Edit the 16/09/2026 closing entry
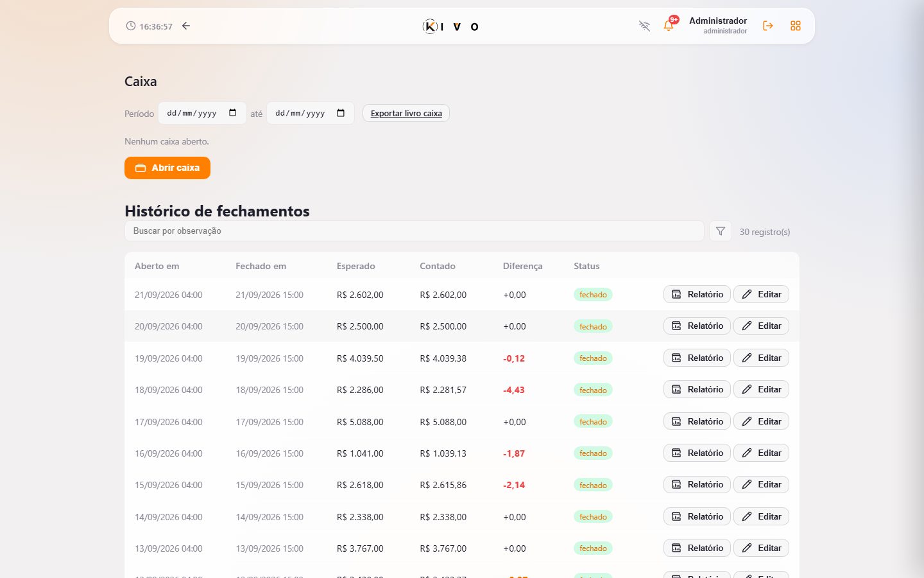Image resolution: width=924 pixels, height=578 pixels. pos(761,453)
